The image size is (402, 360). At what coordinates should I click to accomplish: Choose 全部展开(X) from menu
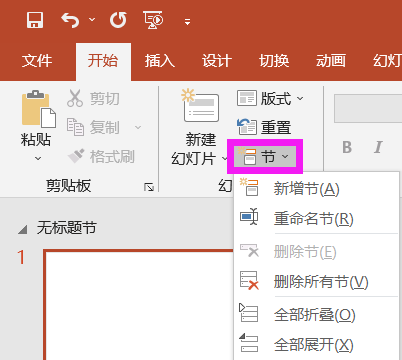(317, 345)
